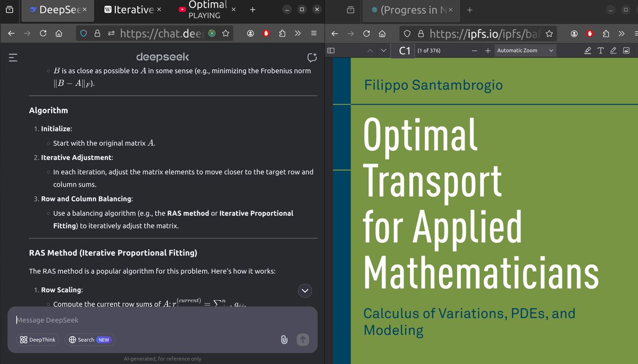Expand the collapsed chat response chevron
638x364 pixels.
305,291
